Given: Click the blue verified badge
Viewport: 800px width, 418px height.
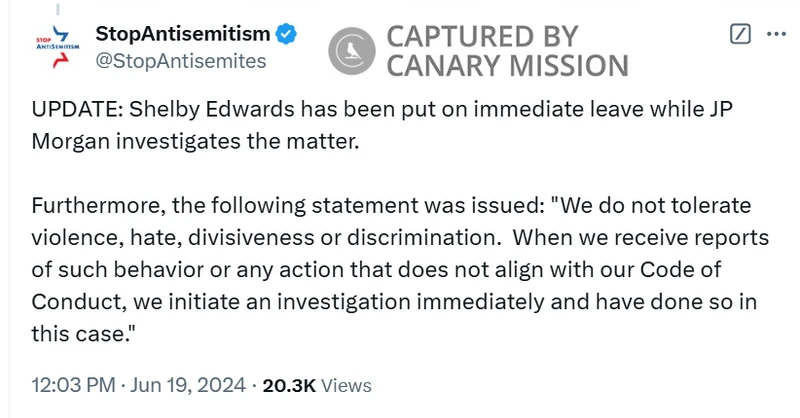Looking at the screenshot, I should click(286, 34).
